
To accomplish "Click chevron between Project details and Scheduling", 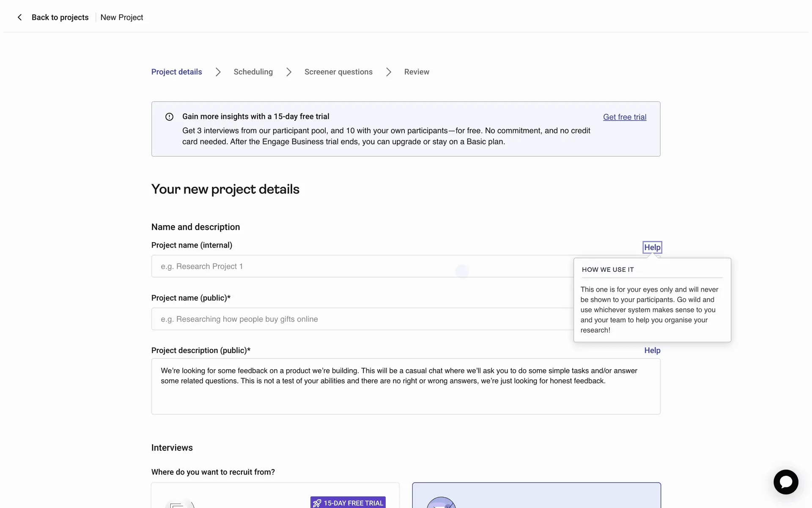I will click(x=218, y=72).
